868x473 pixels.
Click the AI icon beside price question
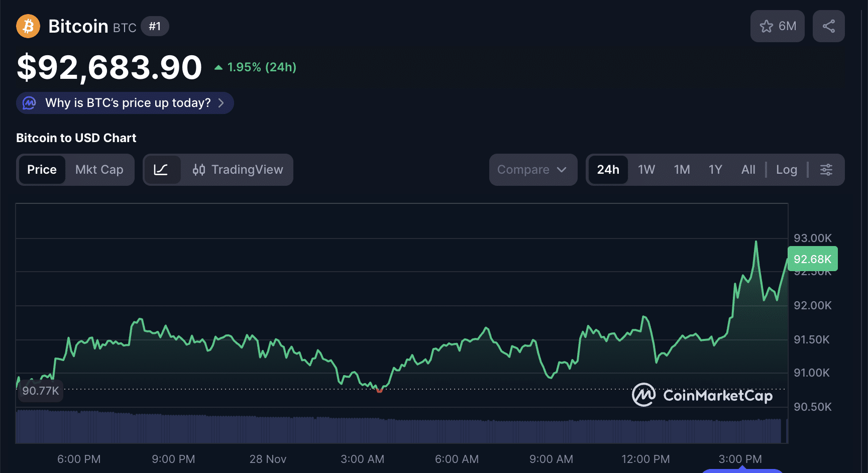(30, 103)
